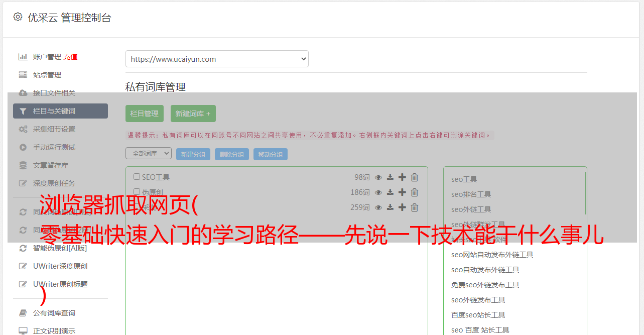Click the download icon in SEO工具 row

point(390,177)
